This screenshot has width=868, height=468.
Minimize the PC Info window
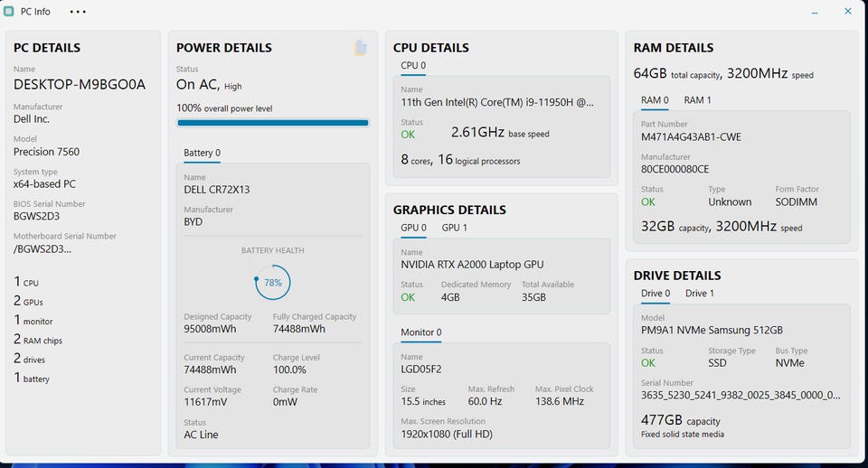[816, 12]
